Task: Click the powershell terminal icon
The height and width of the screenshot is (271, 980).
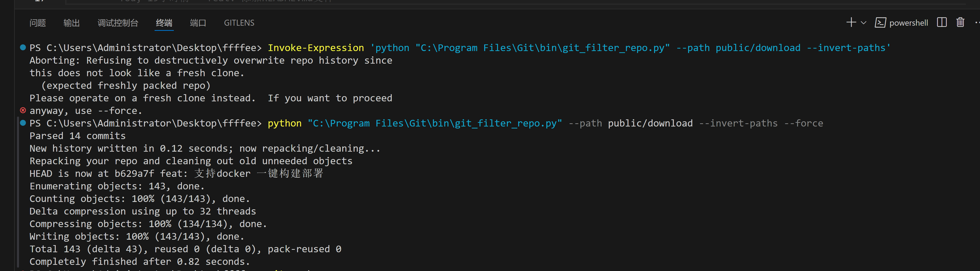Action: tap(880, 23)
